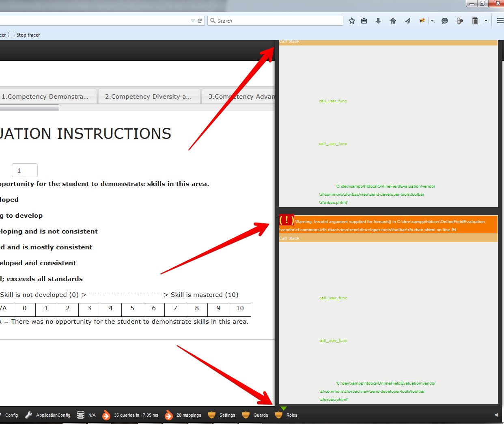
Task: Select rating cell 0 in table
Action: click(24, 309)
